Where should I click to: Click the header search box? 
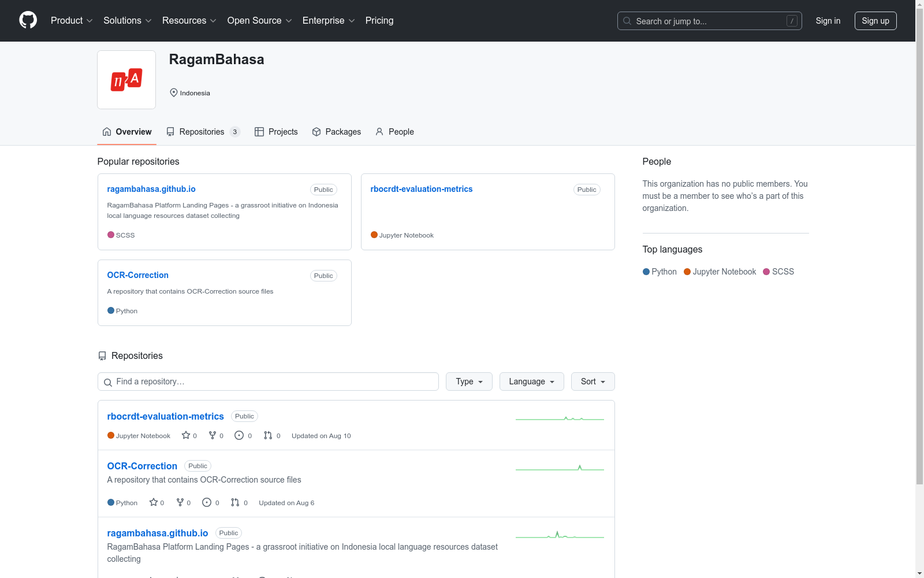[x=710, y=21]
